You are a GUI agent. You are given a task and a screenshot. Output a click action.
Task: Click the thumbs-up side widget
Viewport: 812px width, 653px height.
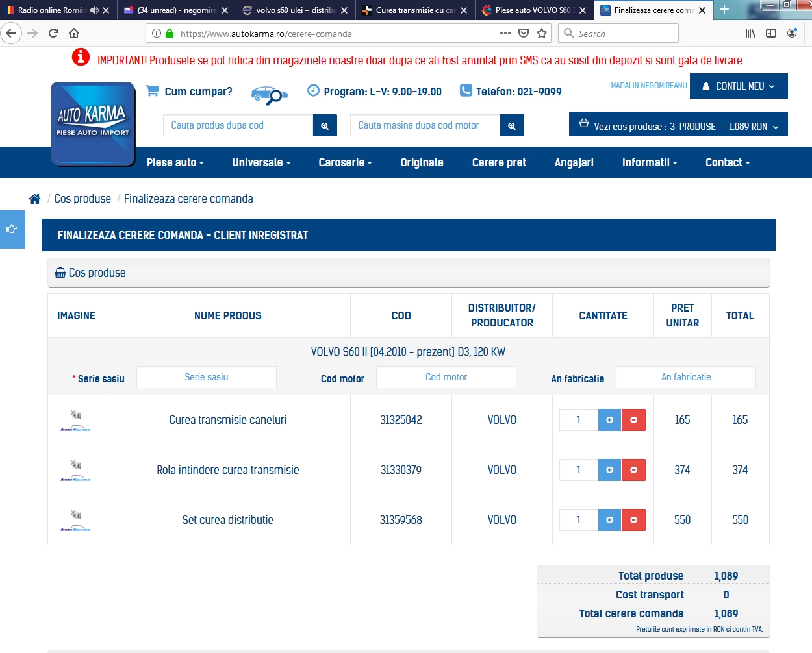click(x=12, y=229)
